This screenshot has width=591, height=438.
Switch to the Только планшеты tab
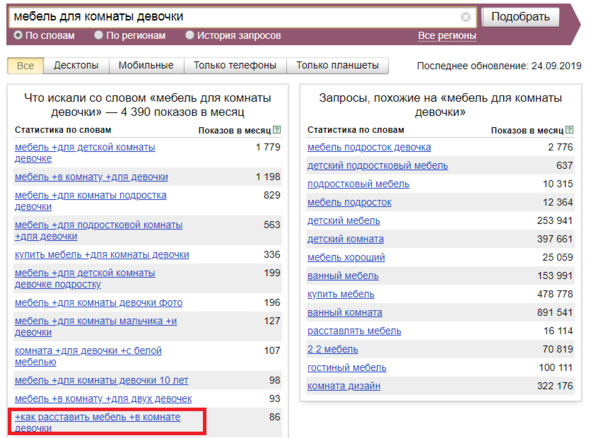tap(337, 66)
